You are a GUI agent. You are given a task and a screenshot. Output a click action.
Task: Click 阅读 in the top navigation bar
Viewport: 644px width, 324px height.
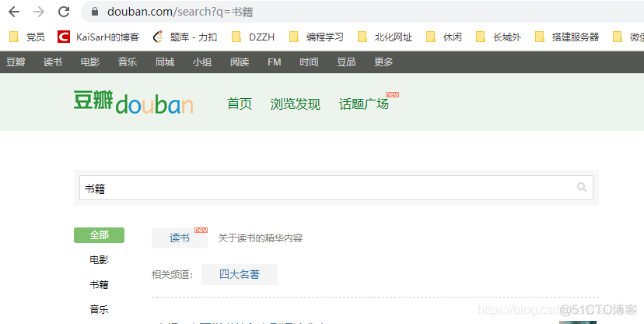click(240, 62)
